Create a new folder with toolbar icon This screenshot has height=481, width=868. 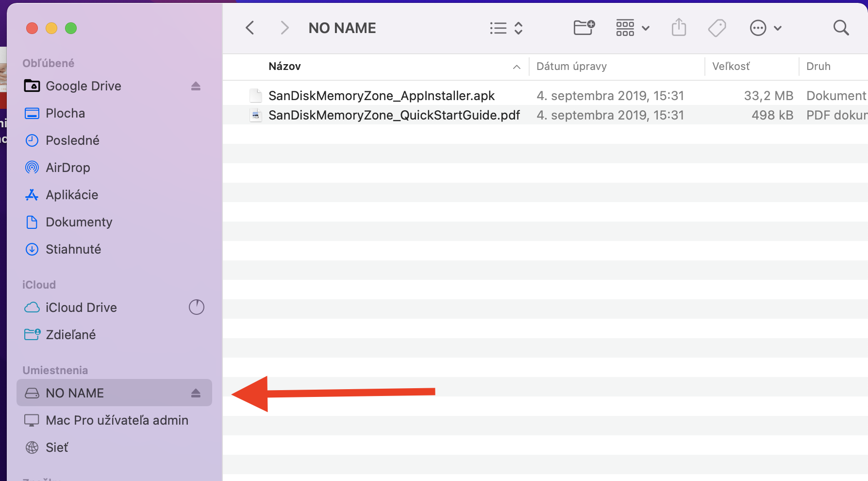(x=584, y=28)
